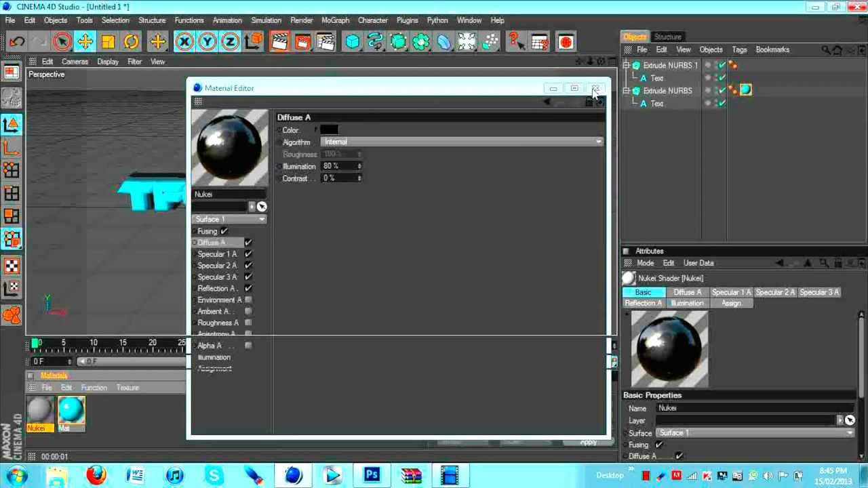Render the active view clapperboard icon
The width and height of the screenshot is (868, 488).
(279, 42)
